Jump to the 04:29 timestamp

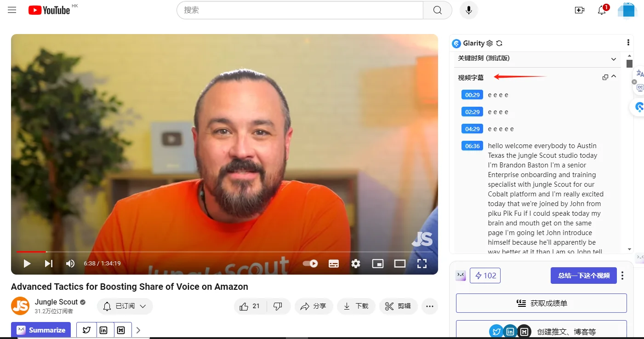472,129
